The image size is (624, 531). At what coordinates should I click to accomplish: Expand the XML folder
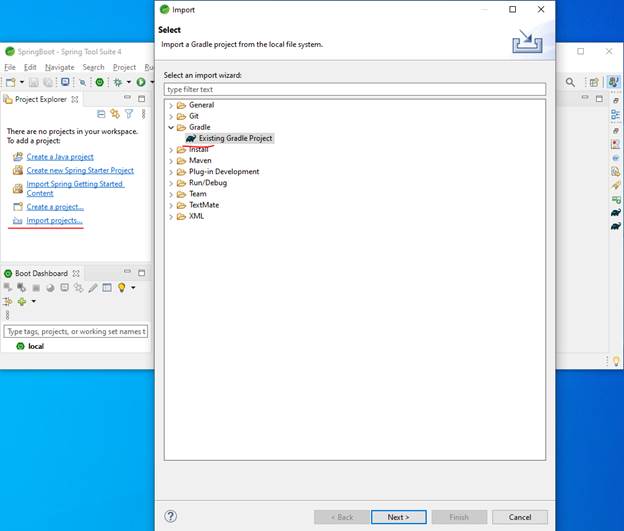click(x=171, y=217)
